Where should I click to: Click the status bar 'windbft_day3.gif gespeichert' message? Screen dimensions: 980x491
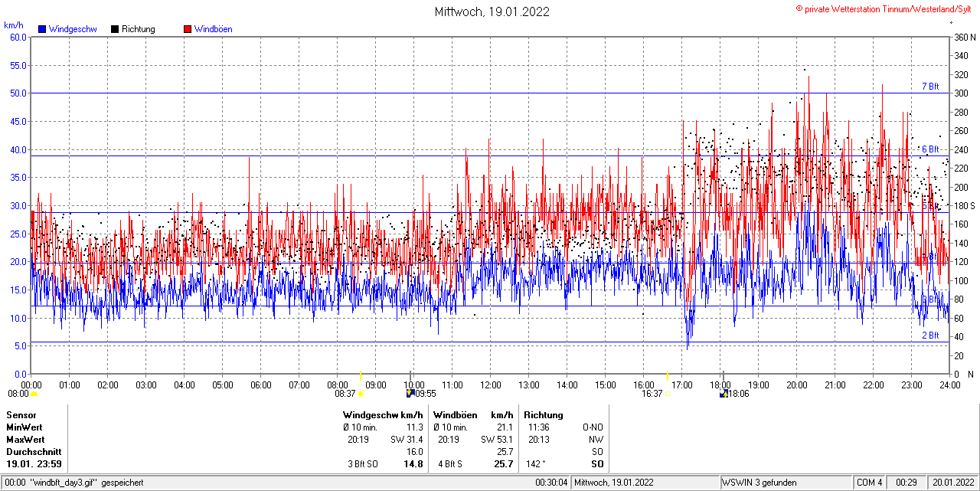point(86,483)
